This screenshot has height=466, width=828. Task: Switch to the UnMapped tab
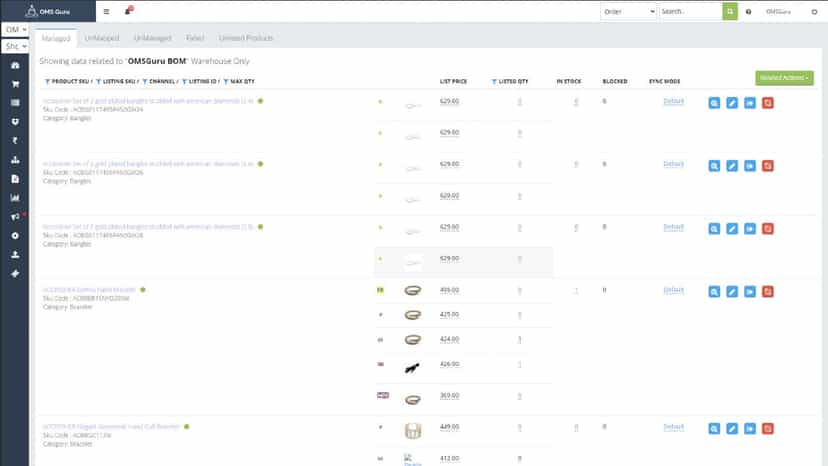click(102, 38)
